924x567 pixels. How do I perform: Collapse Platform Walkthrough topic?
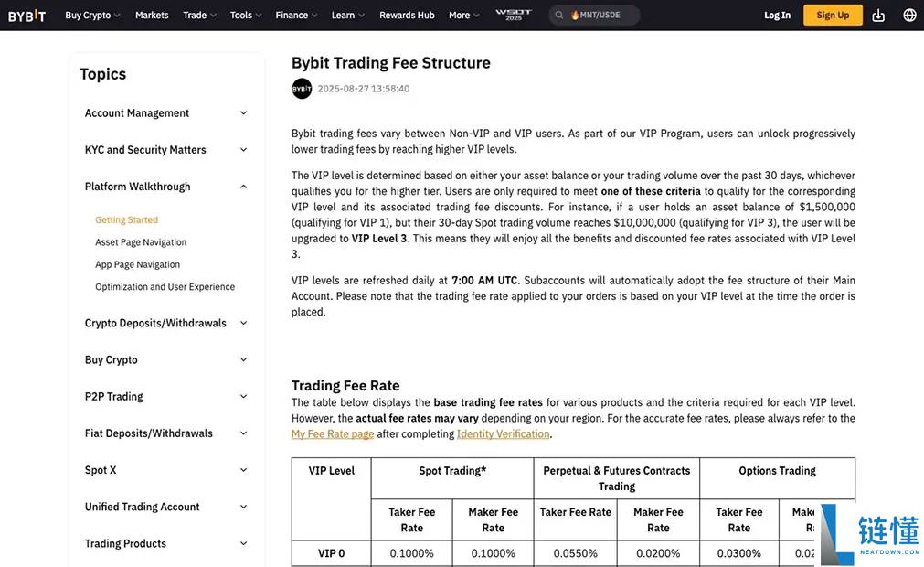(x=166, y=187)
